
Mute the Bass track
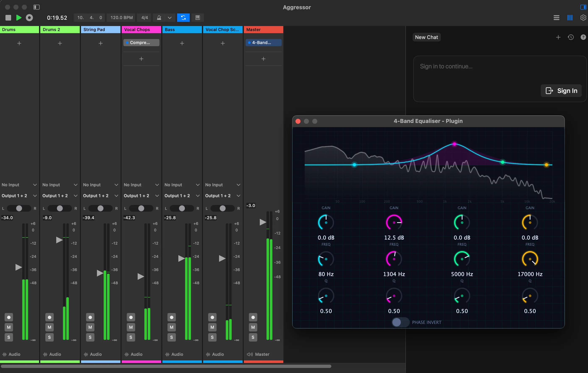tap(172, 327)
